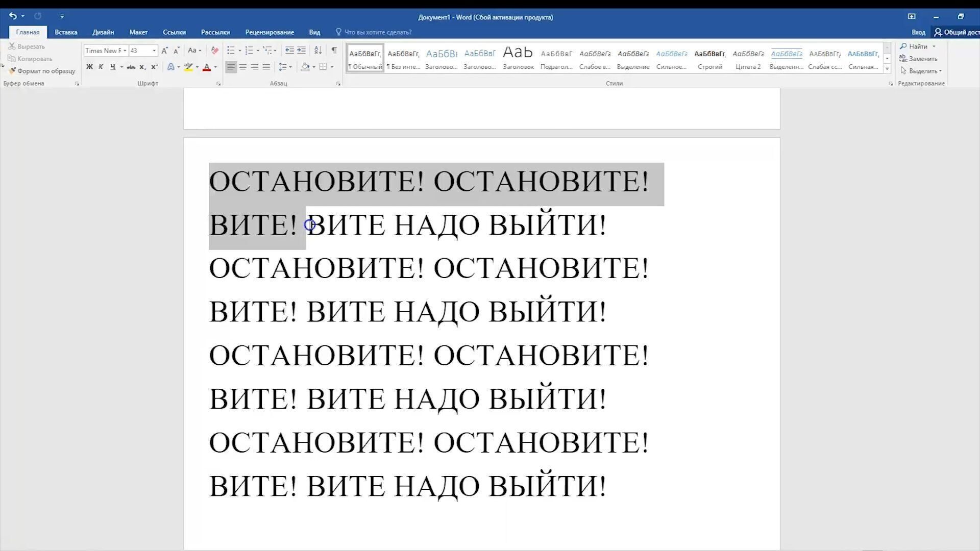Align text left
Image resolution: width=980 pixels, height=551 pixels.
[231, 67]
